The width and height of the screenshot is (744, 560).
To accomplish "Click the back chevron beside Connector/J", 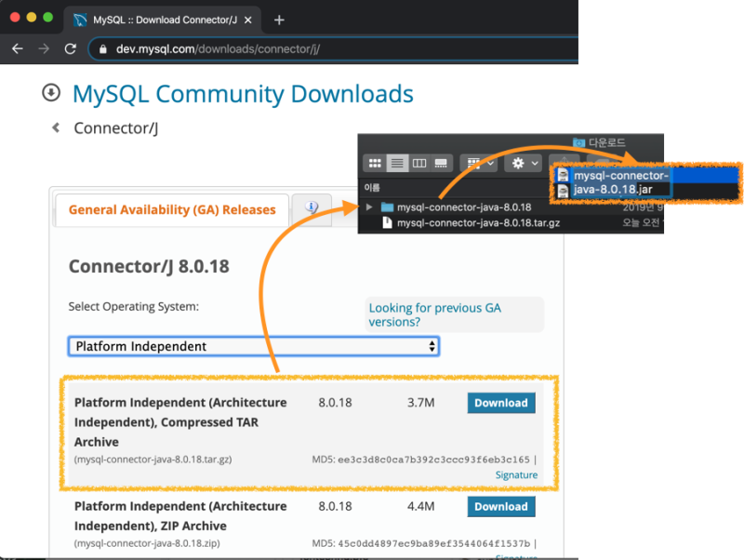I will [x=55, y=127].
